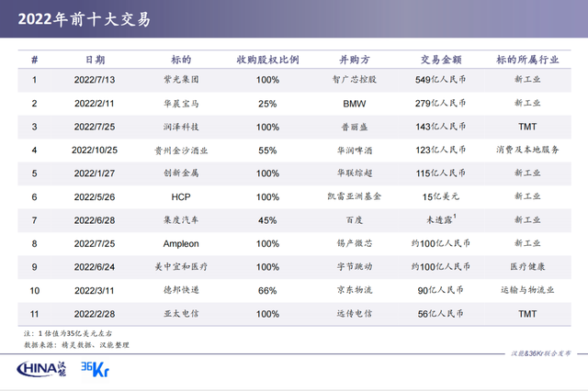Viewport: 588px width, 391px height.
Task: Click industry cell '消费及本地服务'
Action: (x=527, y=150)
